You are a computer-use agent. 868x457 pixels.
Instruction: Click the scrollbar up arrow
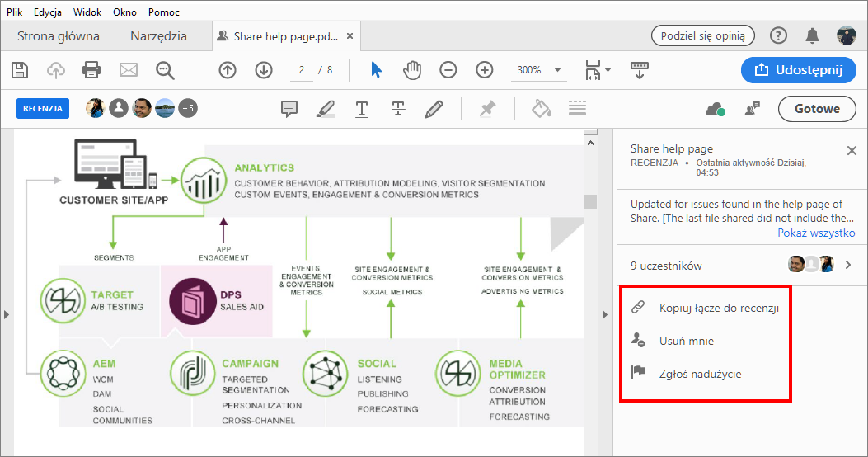click(x=591, y=143)
